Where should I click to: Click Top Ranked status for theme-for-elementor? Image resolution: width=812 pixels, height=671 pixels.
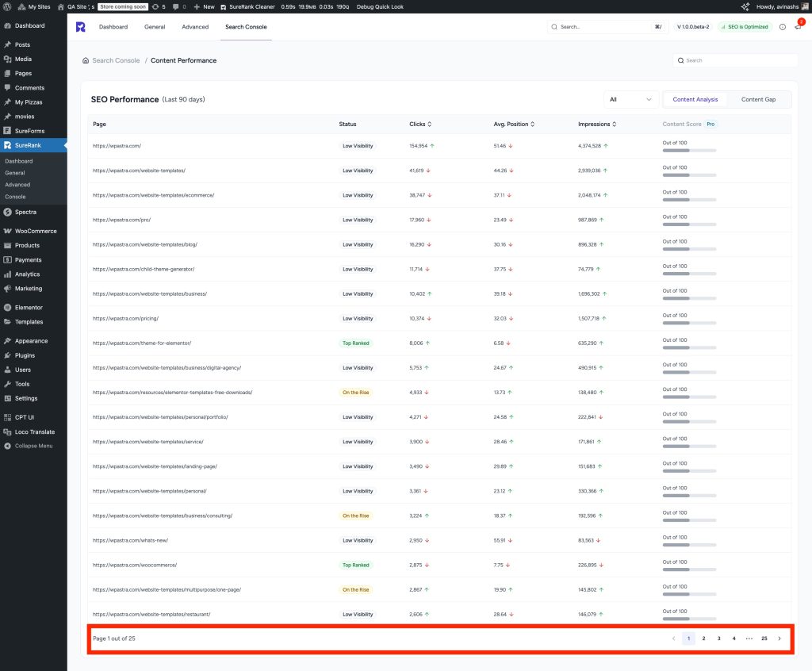tap(356, 343)
